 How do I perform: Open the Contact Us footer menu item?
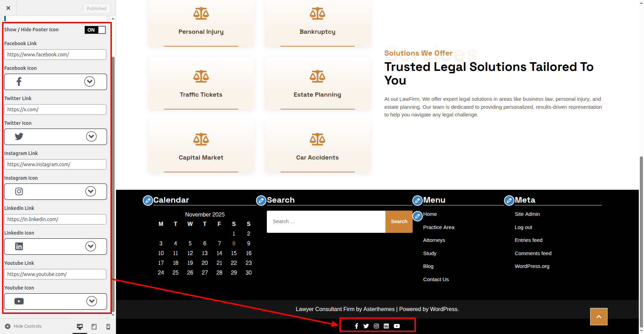point(436,279)
